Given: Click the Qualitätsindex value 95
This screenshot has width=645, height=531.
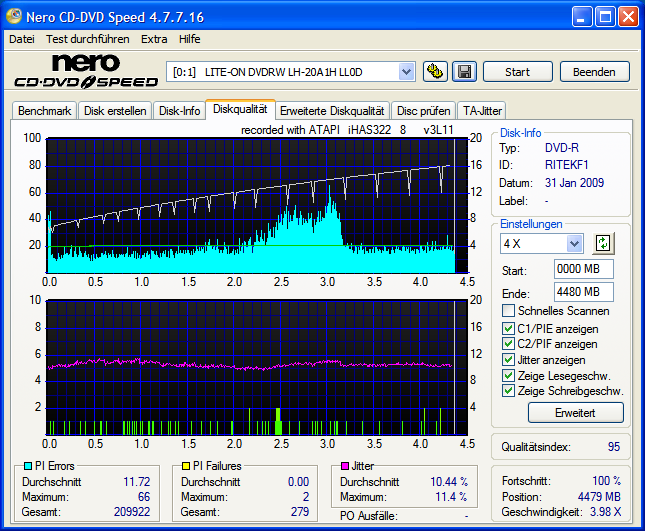Looking at the screenshot, I should (x=614, y=447).
